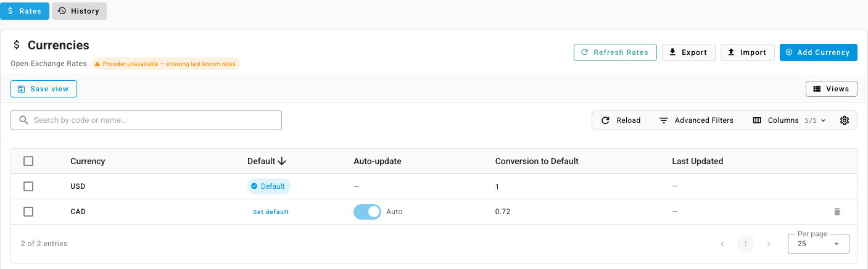Disable Auto-update toggle for CAD
Image resolution: width=868 pixels, height=269 pixels.
367,212
